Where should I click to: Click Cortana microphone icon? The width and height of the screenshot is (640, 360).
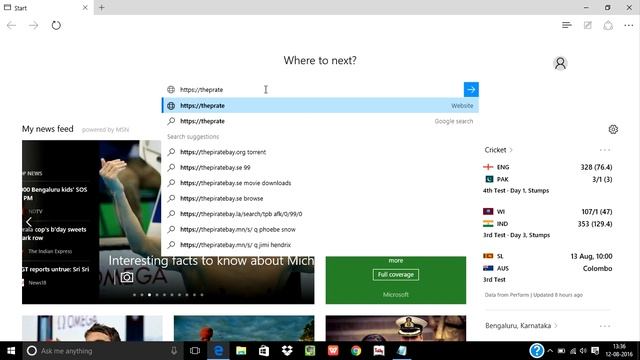tap(174, 351)
